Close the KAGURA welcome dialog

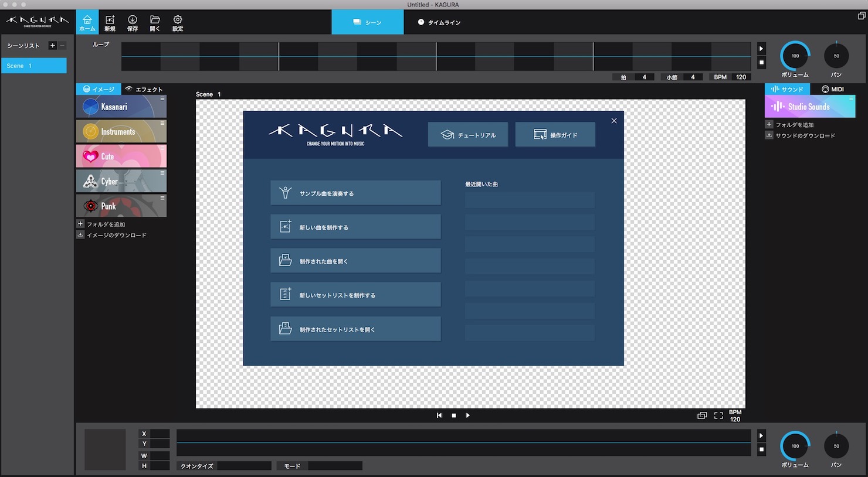click(614, 121)
